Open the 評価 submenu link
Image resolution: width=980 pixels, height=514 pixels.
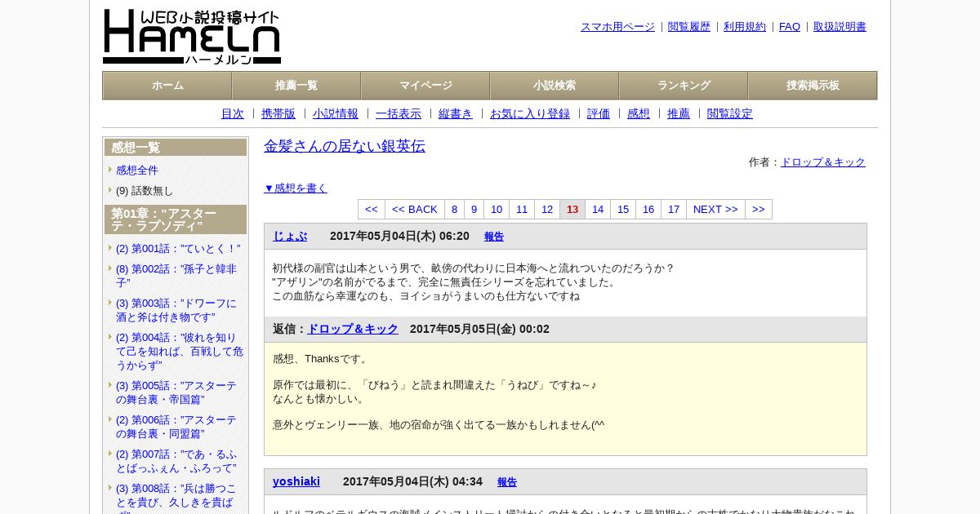(599, 114)
